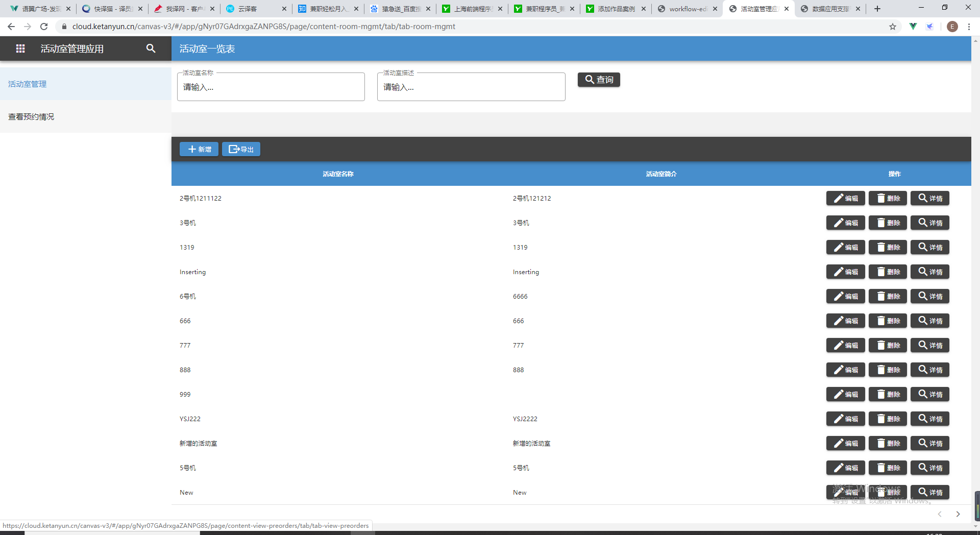Delete the 666 row
The height and width of the screenshot is (535, 980).
(x=888, y=321)
